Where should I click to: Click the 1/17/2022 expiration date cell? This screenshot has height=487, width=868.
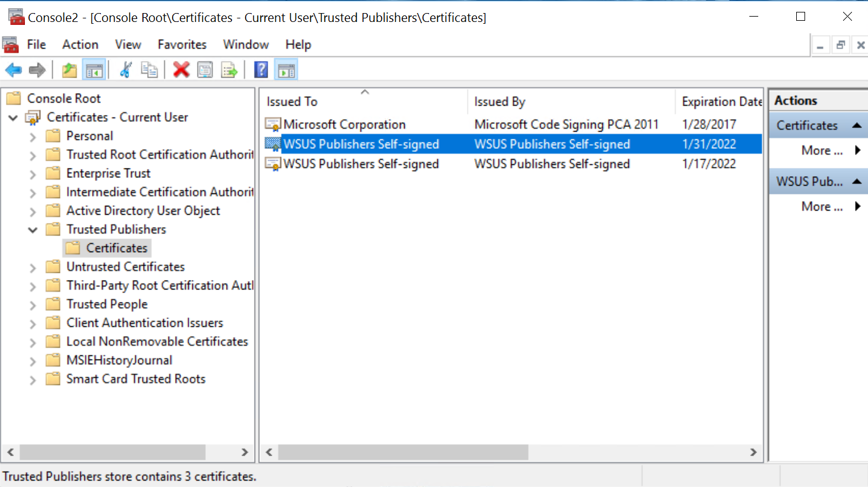click(x=709, y=164)
